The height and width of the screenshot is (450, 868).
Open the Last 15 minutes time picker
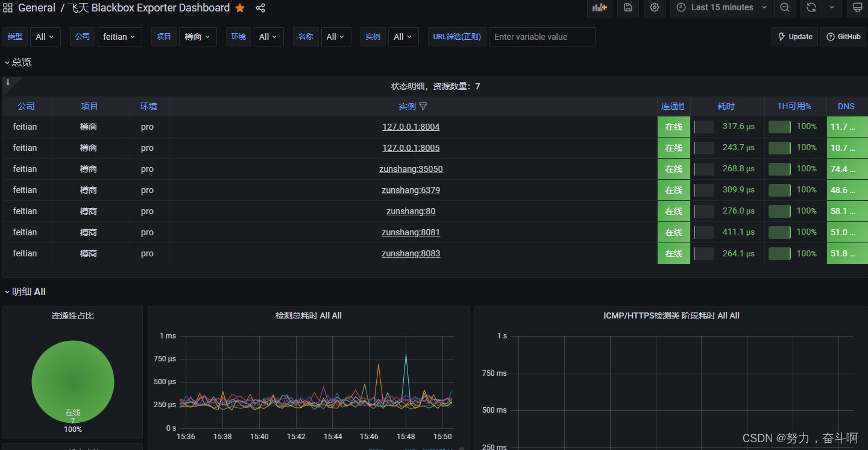point(722,7)
